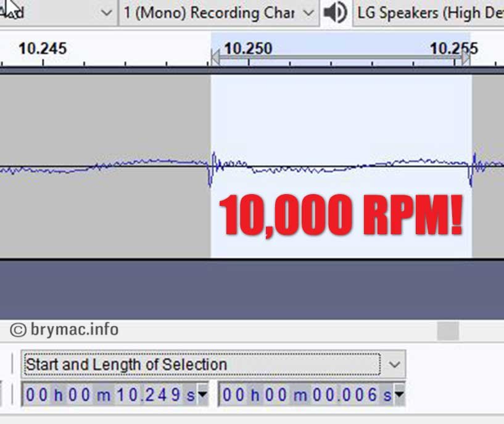
Task: Click the hours digits in the start time field
Action: pos(37,395)
